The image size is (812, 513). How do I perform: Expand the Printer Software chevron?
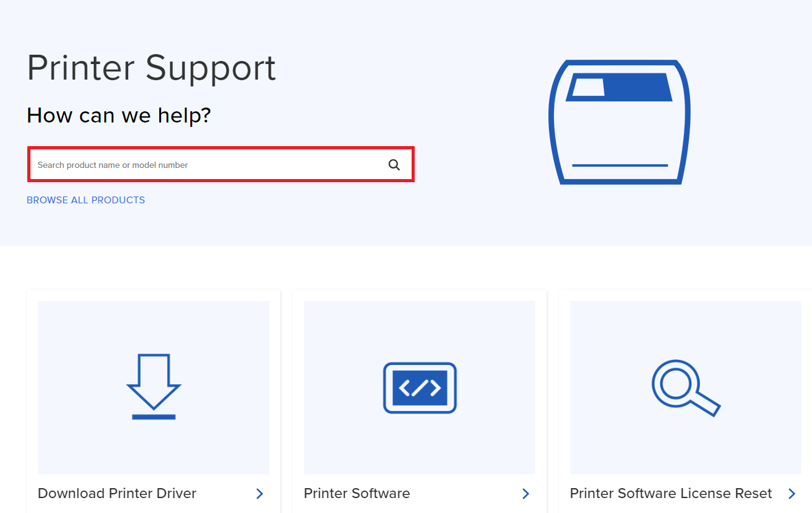click(526, 493)
